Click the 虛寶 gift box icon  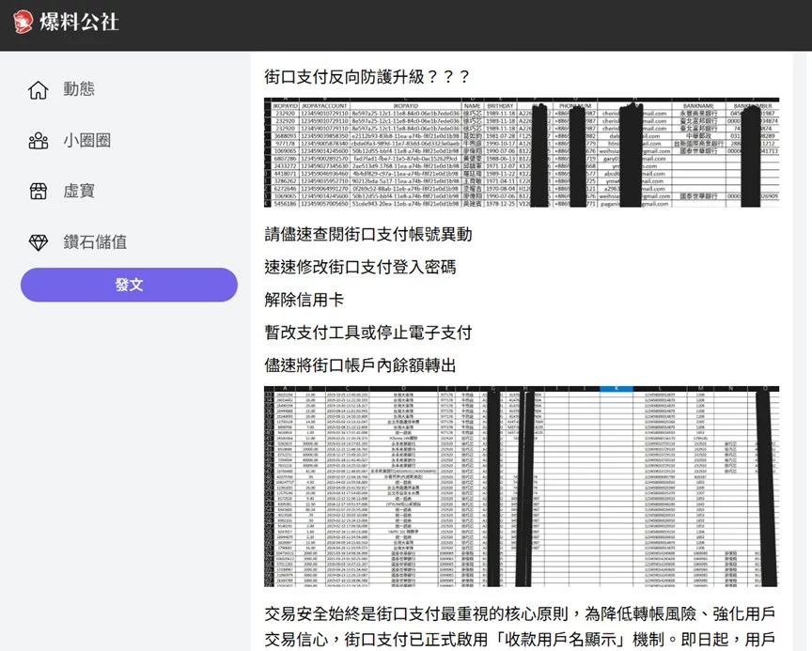pos(38,191)
